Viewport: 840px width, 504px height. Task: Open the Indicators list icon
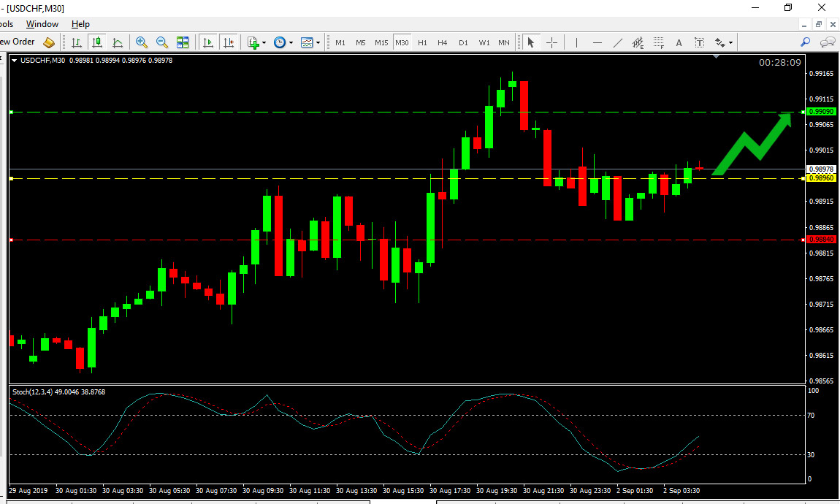coord(253,42)
